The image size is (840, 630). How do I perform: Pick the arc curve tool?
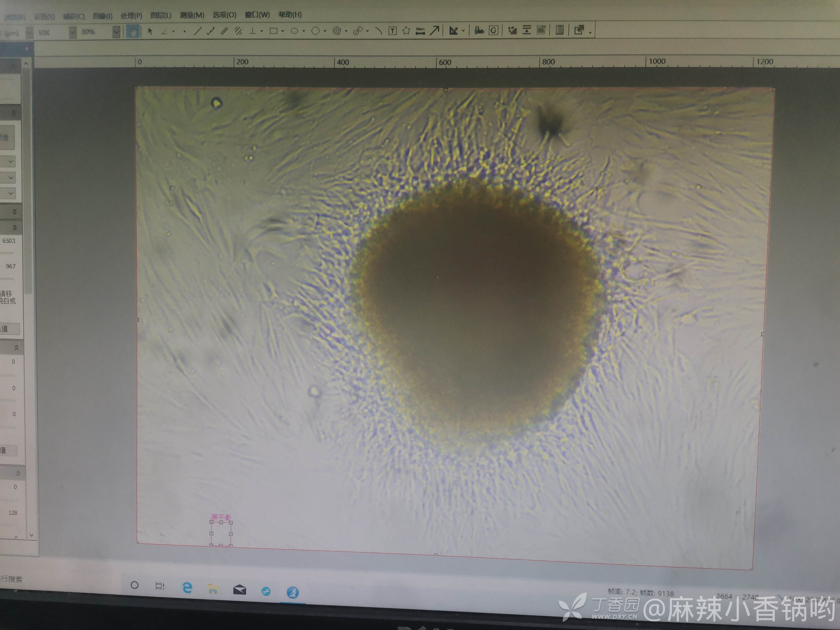pyautogui.click(x=378, y=31)
